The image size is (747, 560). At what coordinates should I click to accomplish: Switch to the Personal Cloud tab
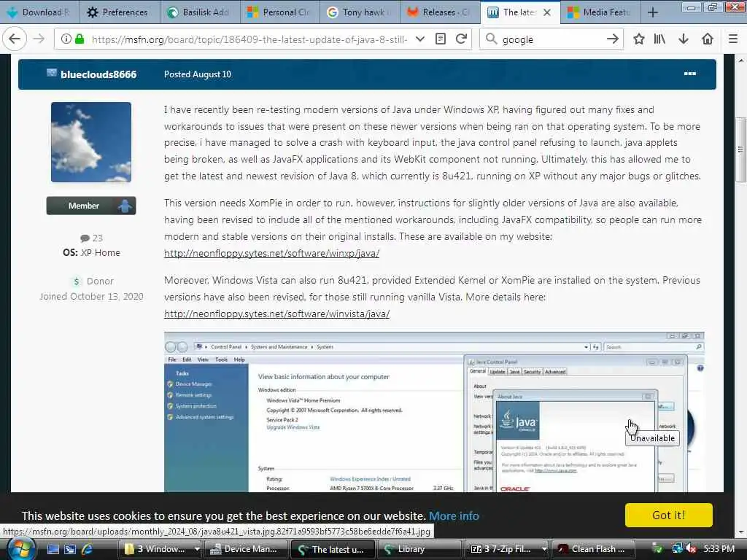[x=280, y=12]
